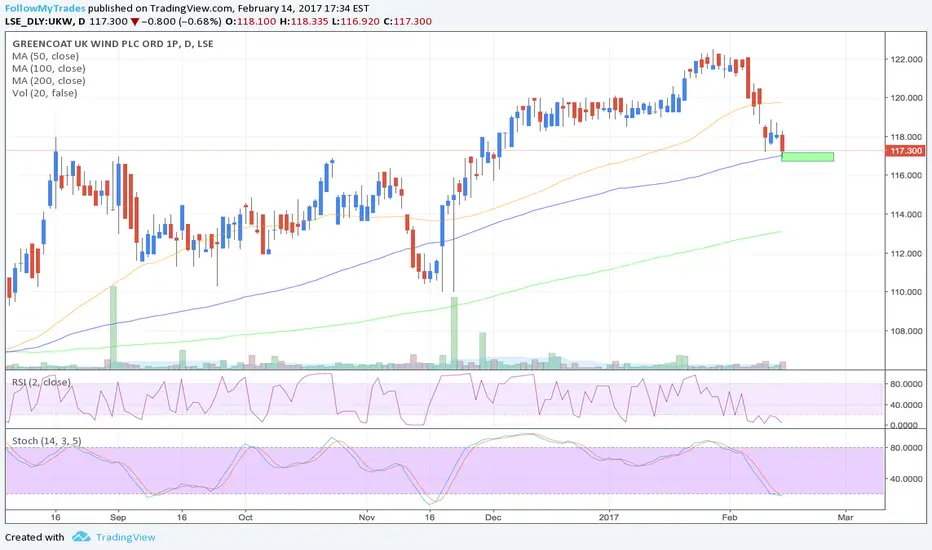Click the C:117.300 close price value
Viewport: 932px width, 550px height.
pyautogui.click(x=408, y=21)
